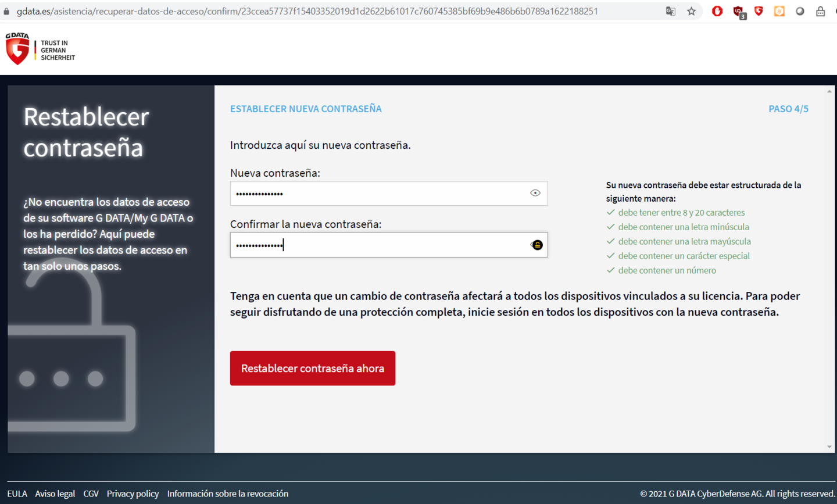
Task: Open the CGV footer link
Action: point(91,494)
